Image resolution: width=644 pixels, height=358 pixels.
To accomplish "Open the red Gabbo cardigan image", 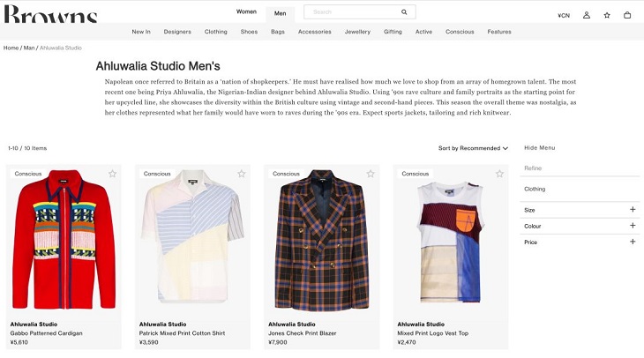I will [x=64, y=239].
